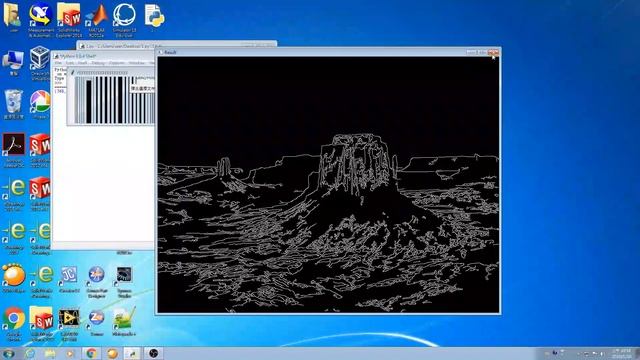
Task: Close the Result window
Action: (493, 52)
